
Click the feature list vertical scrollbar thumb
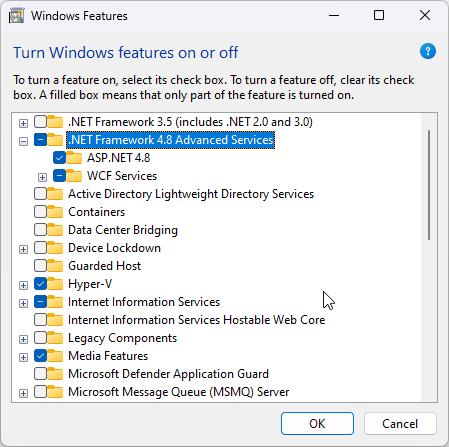[429, 185]
